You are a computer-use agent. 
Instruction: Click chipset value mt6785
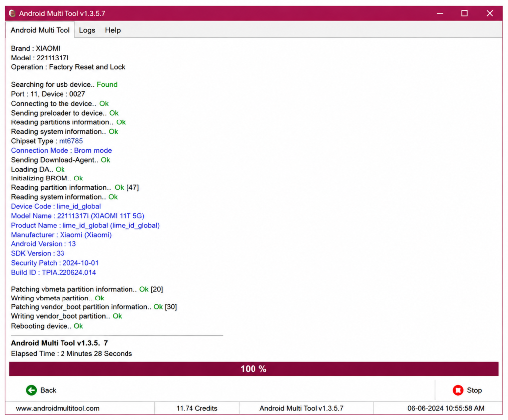point(71,141)
